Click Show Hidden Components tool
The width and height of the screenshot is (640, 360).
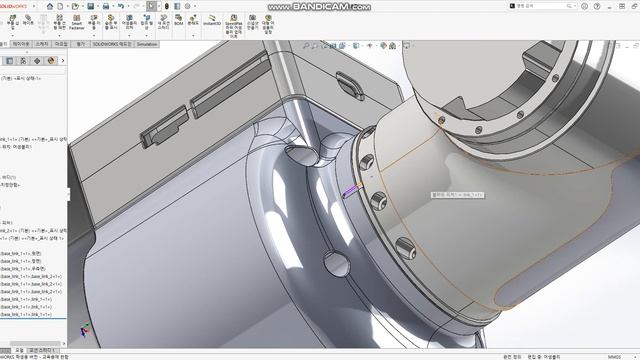pos(111,22)
